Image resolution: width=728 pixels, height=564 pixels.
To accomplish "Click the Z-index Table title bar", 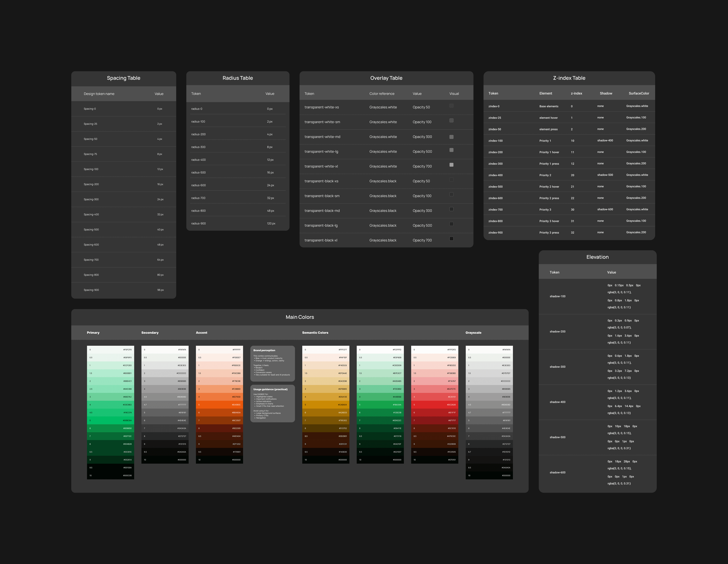I will 569,78.
